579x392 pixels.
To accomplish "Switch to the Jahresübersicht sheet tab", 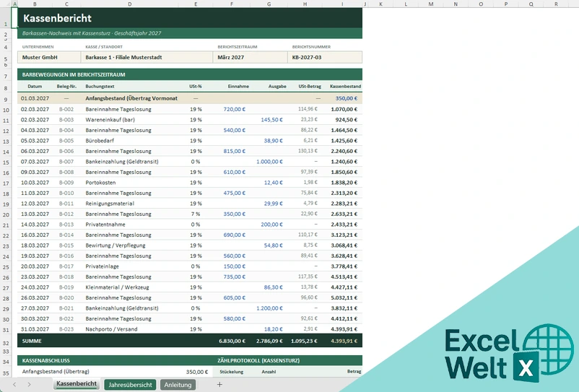I will click(130, 385).
